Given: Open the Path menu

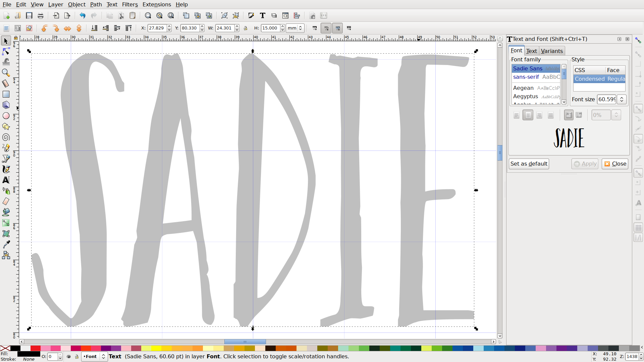Looking at the screenshot, I should pyautogui.click(x=96, y=4).
